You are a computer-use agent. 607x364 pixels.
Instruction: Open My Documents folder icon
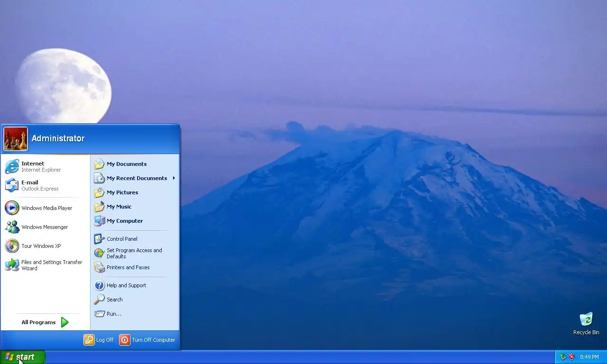coord(99,164)
